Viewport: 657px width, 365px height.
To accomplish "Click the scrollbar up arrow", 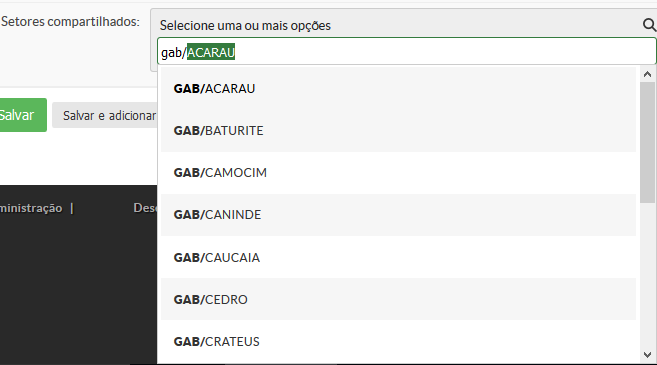I will pos(647,74).
